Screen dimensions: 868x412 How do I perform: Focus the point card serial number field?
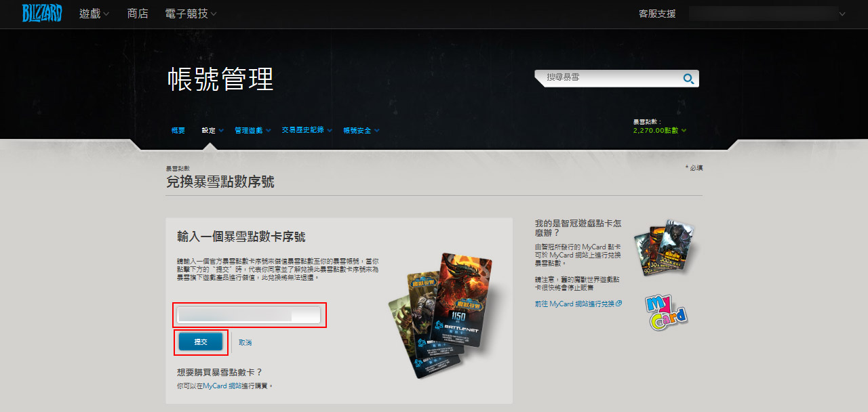click(248, 315)
